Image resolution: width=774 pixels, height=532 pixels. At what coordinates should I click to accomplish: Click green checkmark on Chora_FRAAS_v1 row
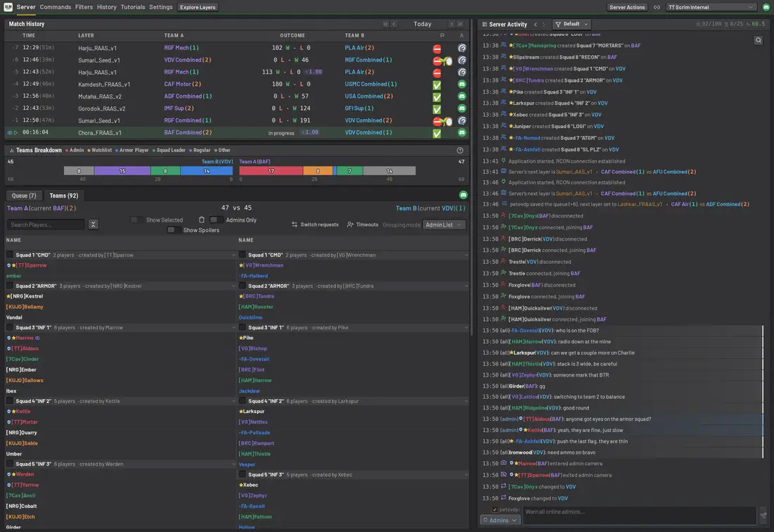pyautogui.click(x=437, y=133)
